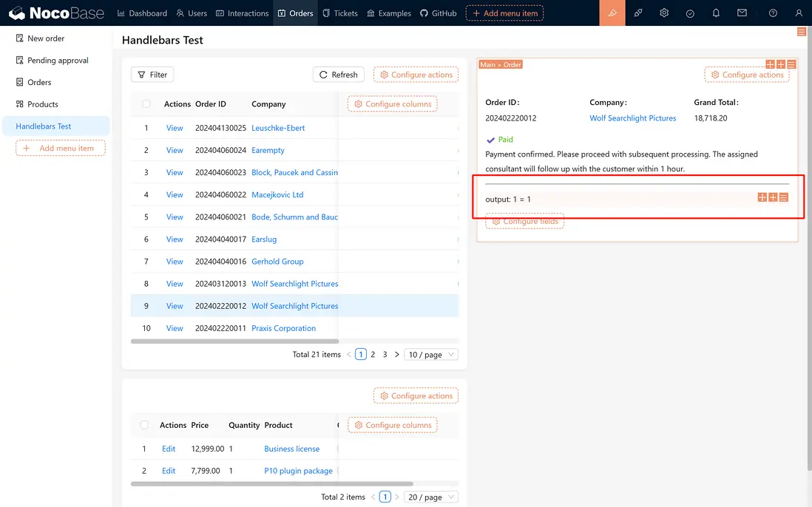
Task: Click the orders table horizontal scrollbar
Action: click(234, 341)
